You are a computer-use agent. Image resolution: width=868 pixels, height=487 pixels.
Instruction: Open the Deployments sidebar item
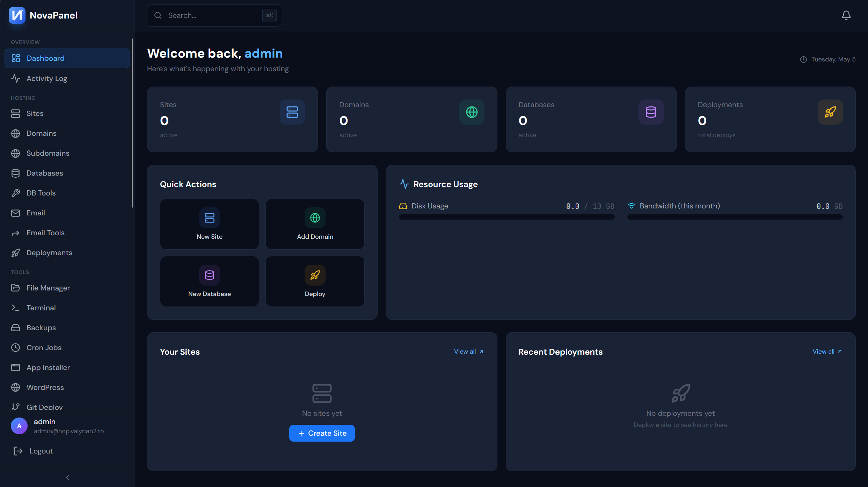click(x=67, y=253)
